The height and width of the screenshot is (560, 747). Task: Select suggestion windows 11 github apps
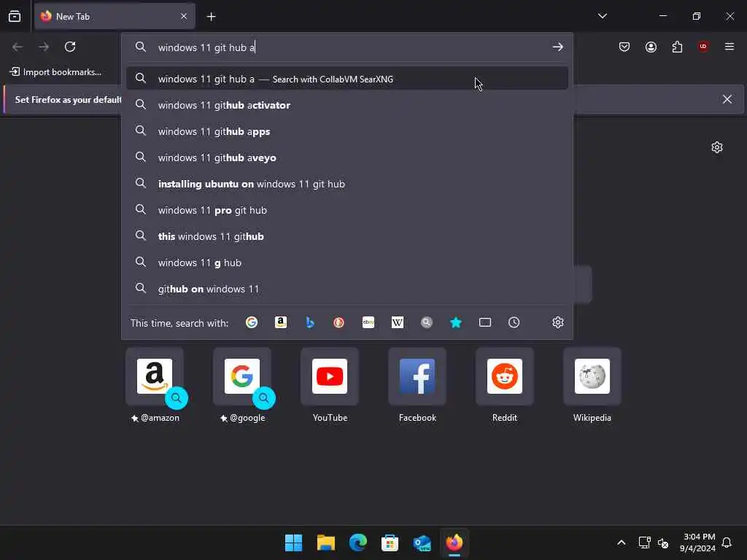click(347, 131)
